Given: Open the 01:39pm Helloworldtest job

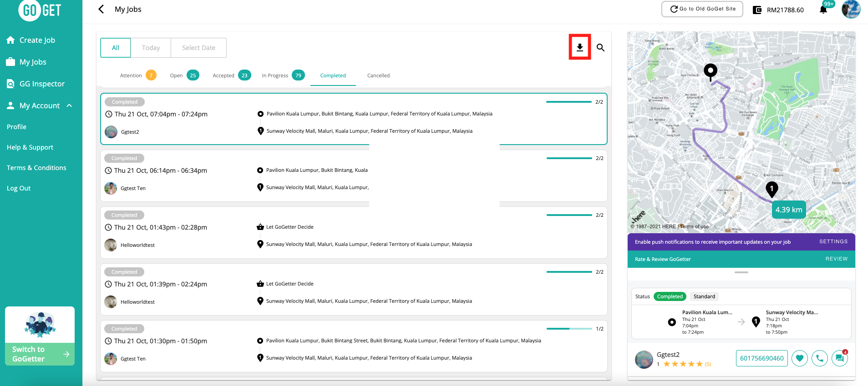Looking at the screenshot, I should (354, 290).
